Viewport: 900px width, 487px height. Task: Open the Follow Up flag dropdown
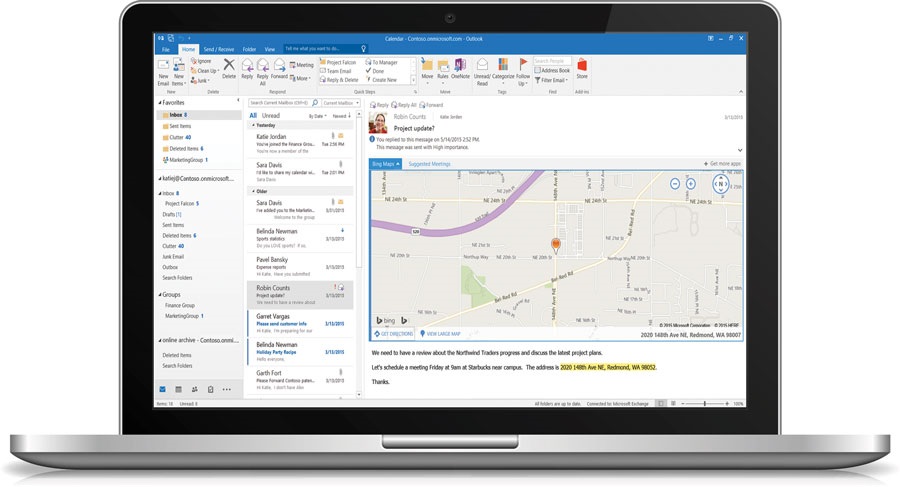[523, 71]
